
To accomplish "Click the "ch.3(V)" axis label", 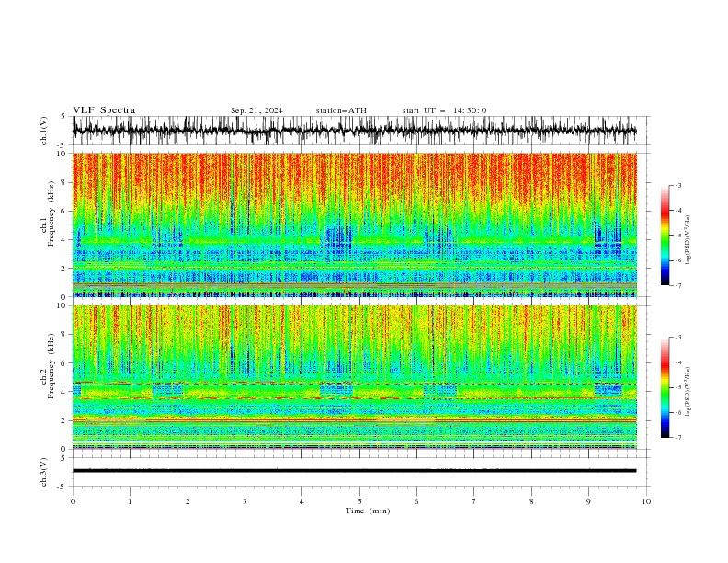I will [x=44, y=472].
